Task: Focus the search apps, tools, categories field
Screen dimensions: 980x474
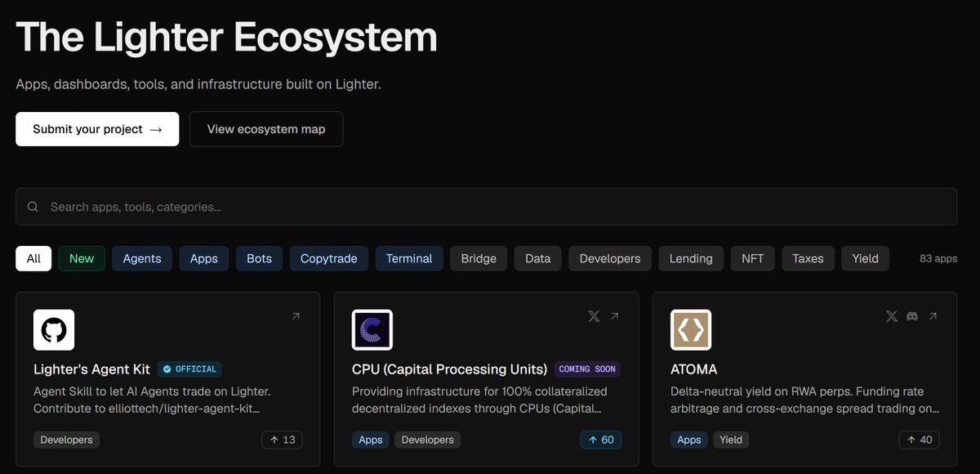Action: point(487,207)
